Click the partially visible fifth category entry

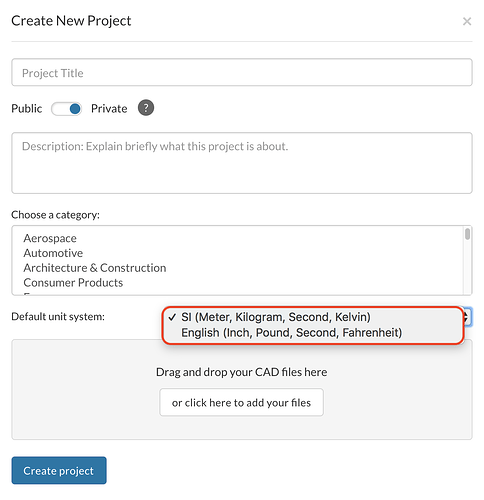28,293
